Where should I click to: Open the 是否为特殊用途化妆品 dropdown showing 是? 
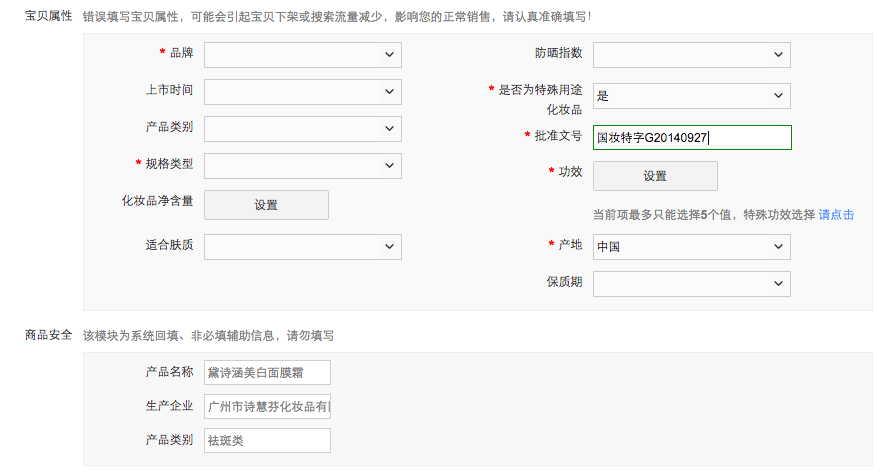coord(691,96)
